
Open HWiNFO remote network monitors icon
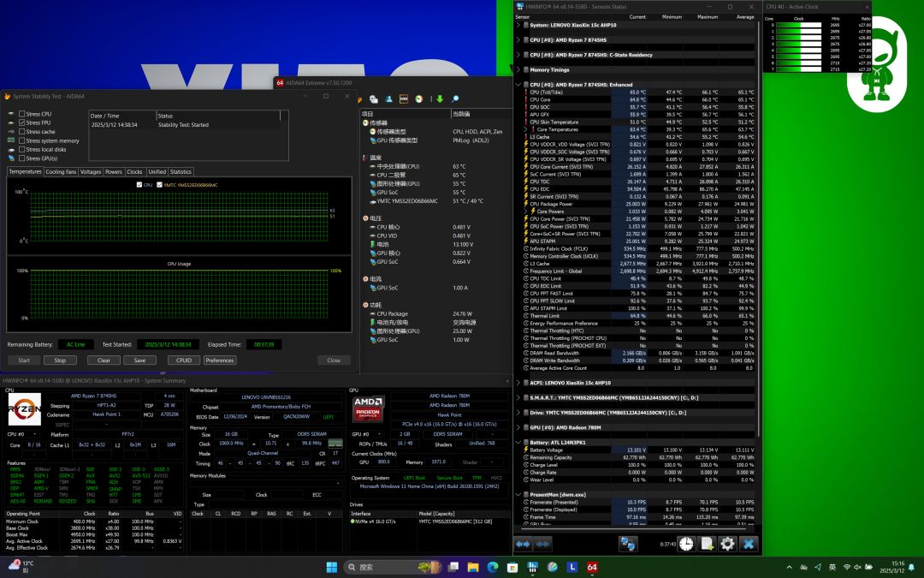628,544
